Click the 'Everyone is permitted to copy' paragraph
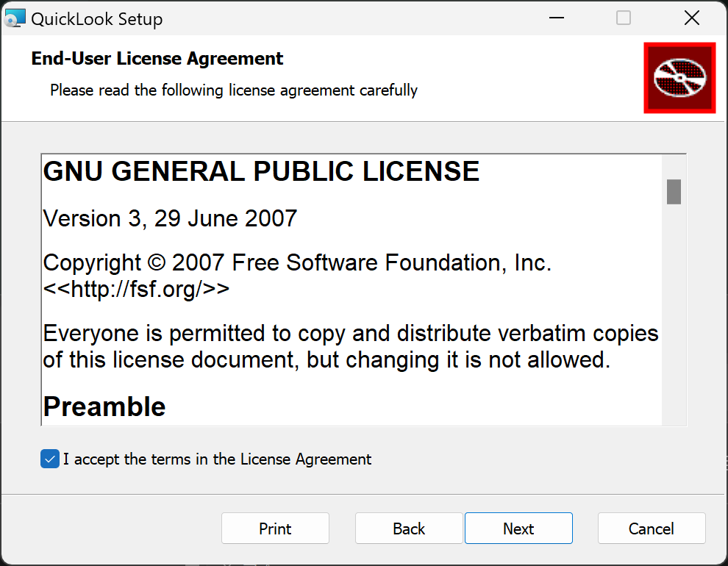The width and height of the screenshot is (728, 566). coord(351,346)
